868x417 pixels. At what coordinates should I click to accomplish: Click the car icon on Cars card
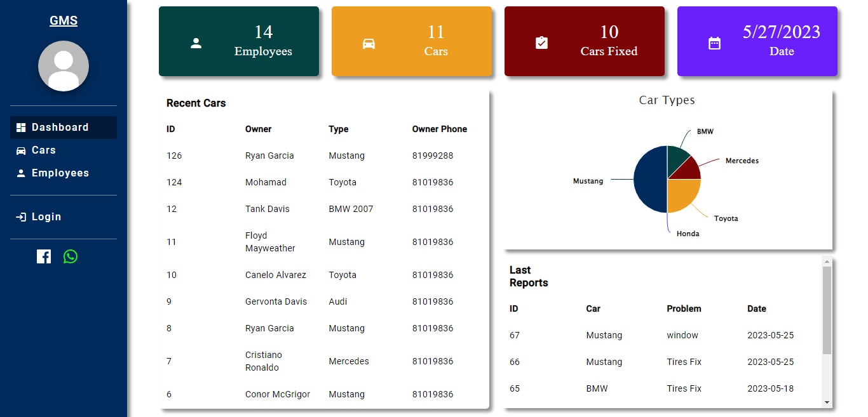pos(369,43)
